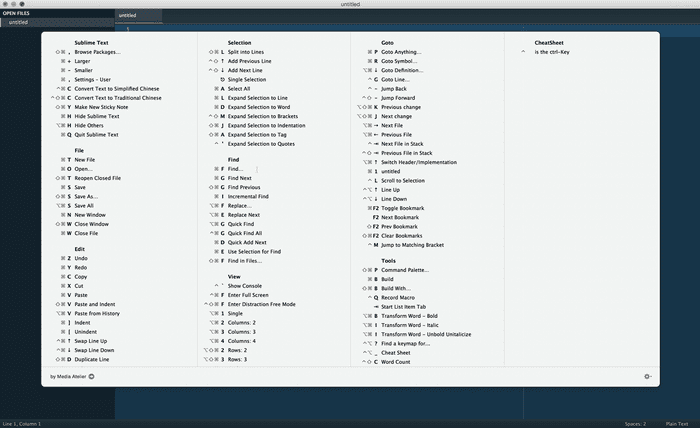This screenshot has width=700, height=428.
Task: Click Paste from History entry
Action: pyautogui.click(x=97, y=313)
